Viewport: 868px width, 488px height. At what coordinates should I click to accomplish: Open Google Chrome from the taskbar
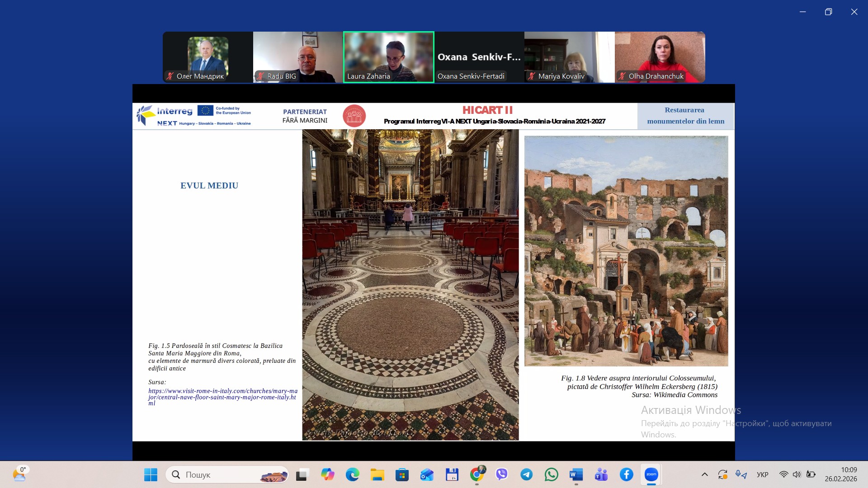(x=476, y=474)
